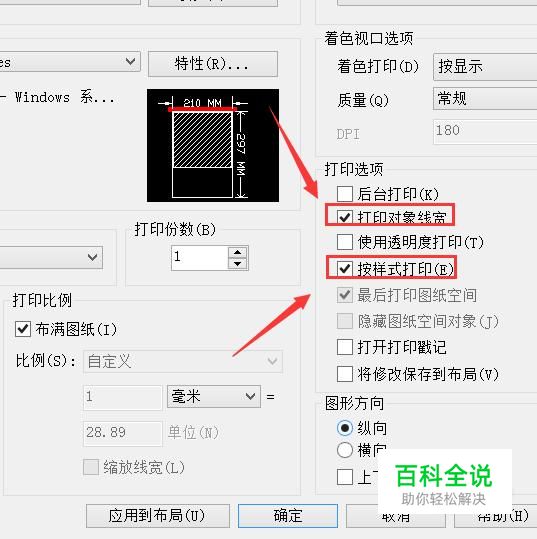Enable the 后台打印(K) checkbox
The height and width of the screenshot is (539, 537).
pos(345,194)
